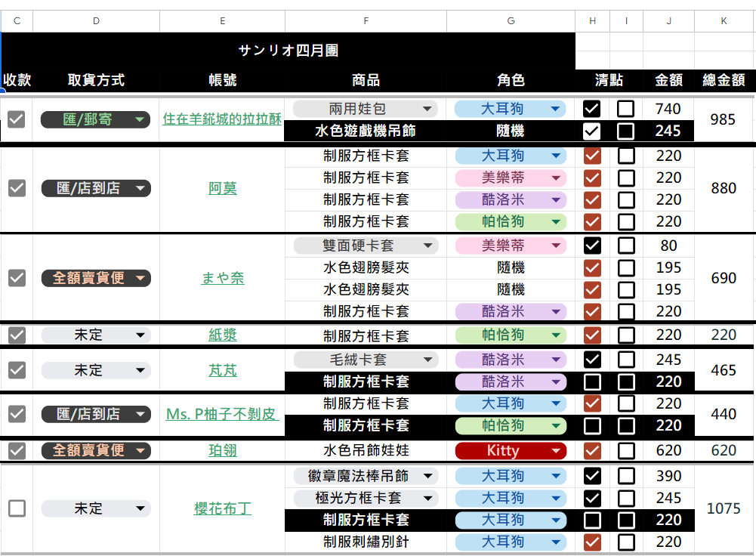Image resolution: width=756 pixels, height=556 pixels.
Task: Select the 水色吊飾娃娃 product cell
Action: (x=366, y=450)
